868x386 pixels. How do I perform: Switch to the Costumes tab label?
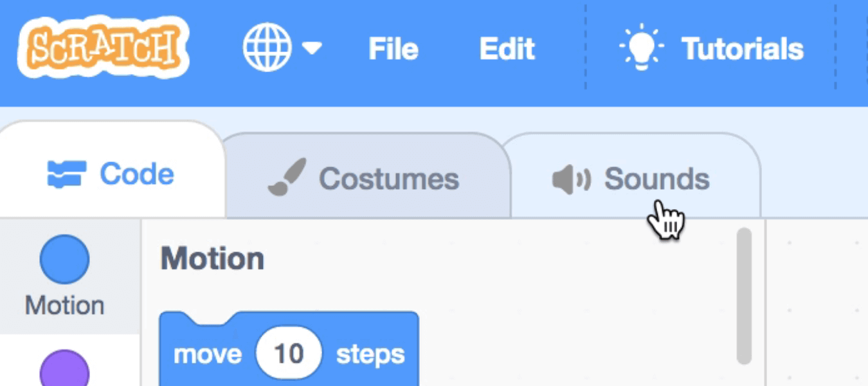tap(389, 179)
